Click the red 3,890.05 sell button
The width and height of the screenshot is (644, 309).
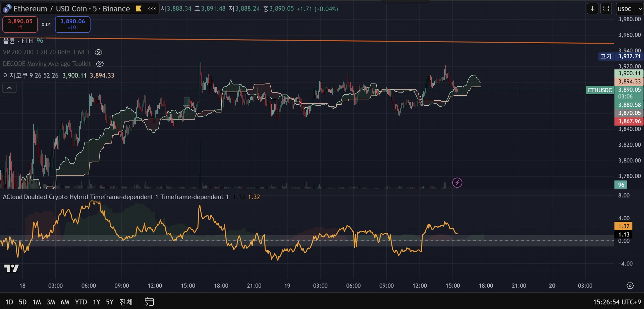(20, 24)
